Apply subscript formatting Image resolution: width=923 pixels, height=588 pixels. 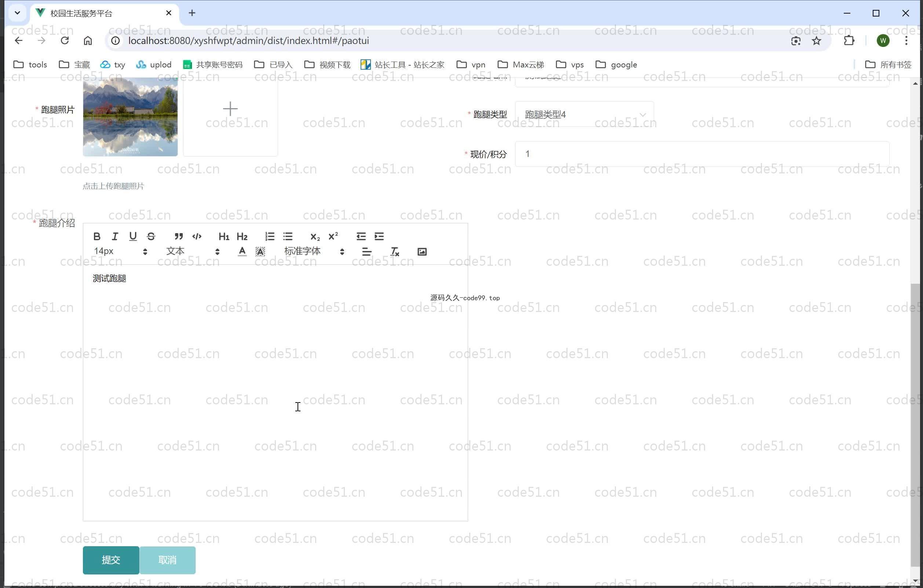[315, 236]
